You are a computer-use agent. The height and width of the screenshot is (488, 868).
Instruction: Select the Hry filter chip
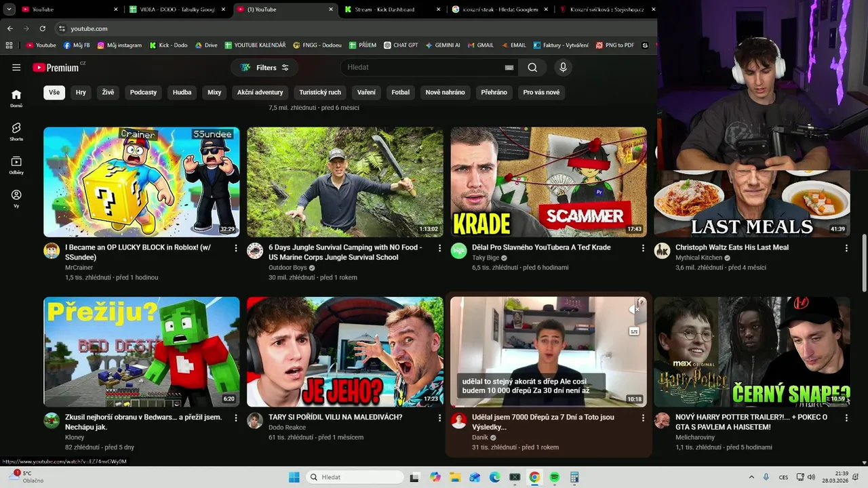tap(81, 92)
